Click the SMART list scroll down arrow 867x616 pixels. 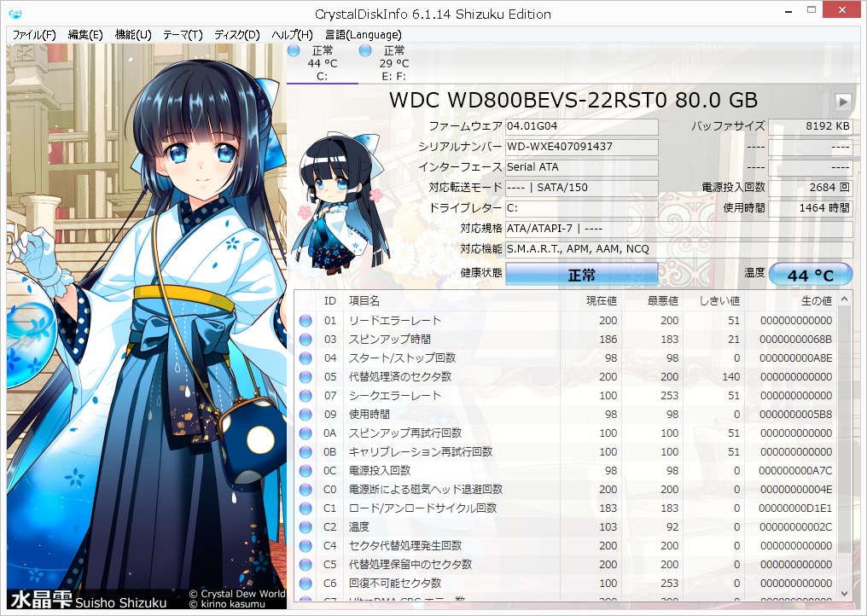coord(844,593)
